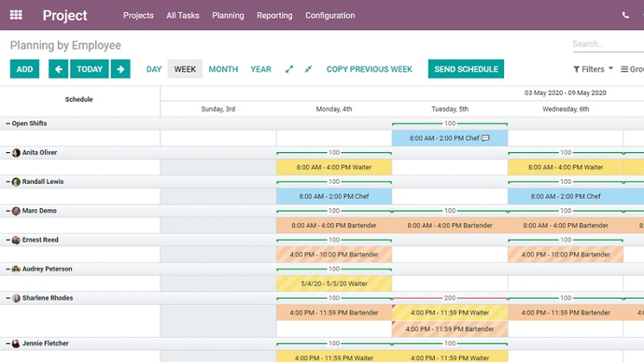Switch to Day view
The width and height of the screenshot is (644, 362).
154,69
